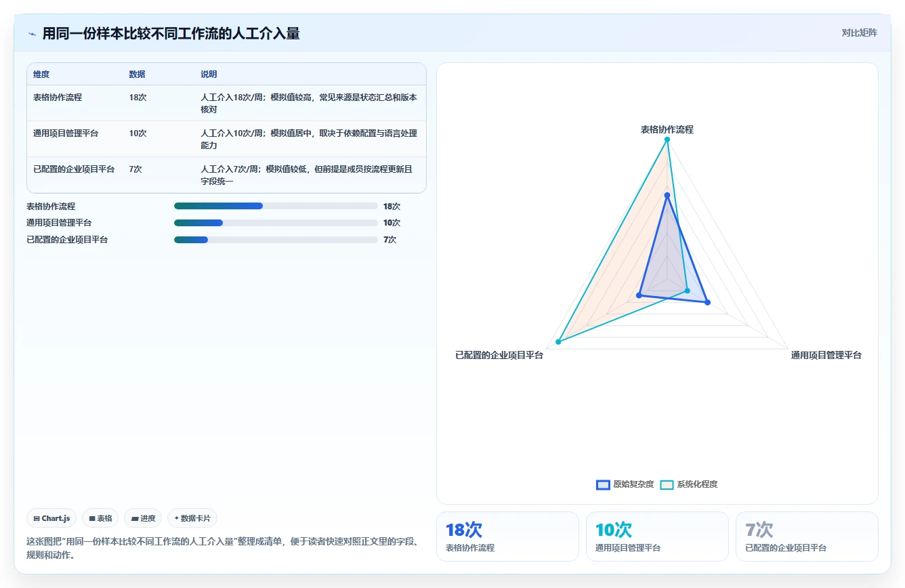
Task: Click radar axis label 已配置的企业项目平台
Action: tap(499, 355)
